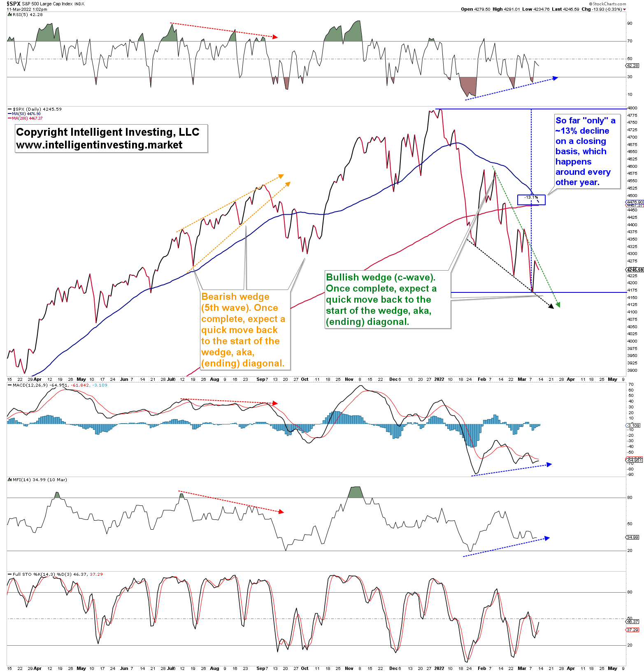Click the '-13.1%' measurement box
The image size is (644, 672).
531,200
